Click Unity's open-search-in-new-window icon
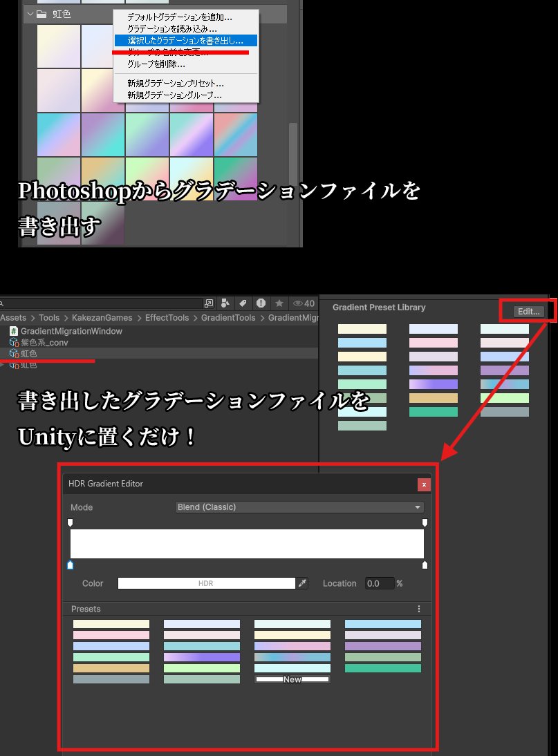The width and height of the screenshot is (558, 756). tap(209, 303)
